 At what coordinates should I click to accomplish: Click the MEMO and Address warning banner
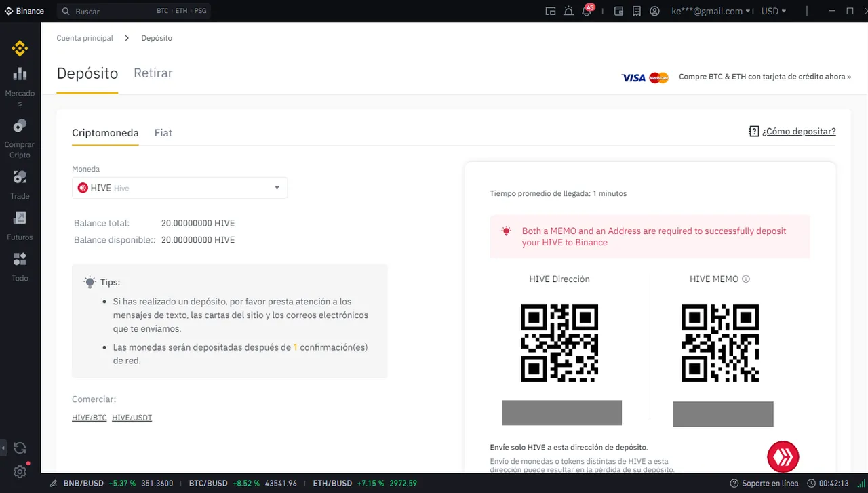tap(650, 237)
